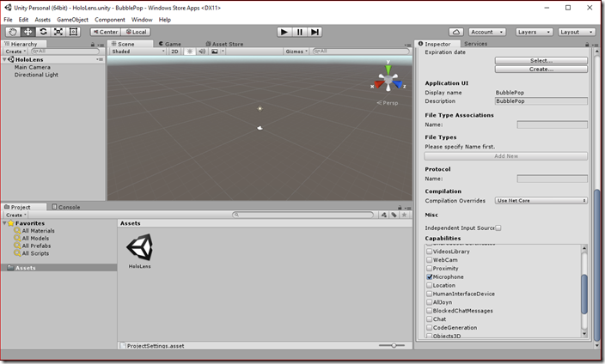This screenshot has height=364, width=605.
Task: Switch to the Services tab
Action: pos(475,44)
